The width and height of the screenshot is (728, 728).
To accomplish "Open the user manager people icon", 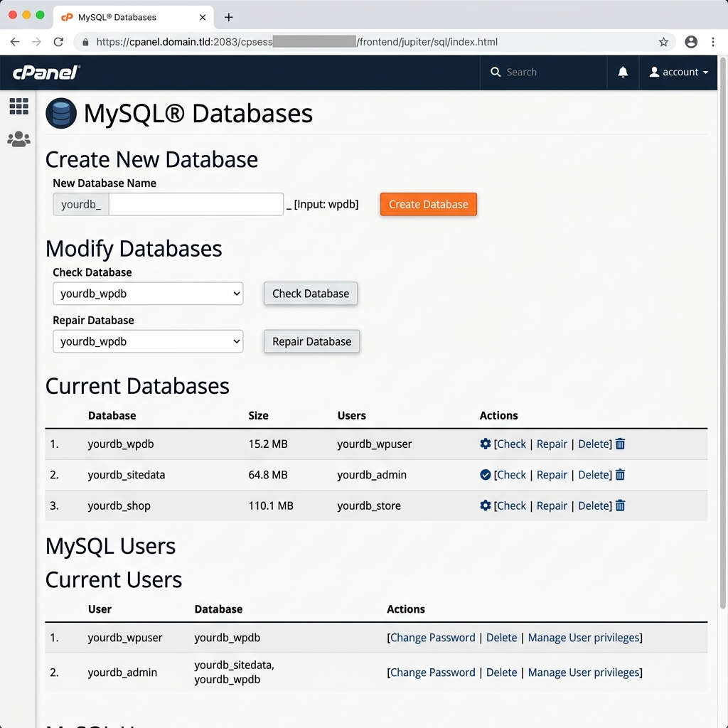I will (18, 139).
